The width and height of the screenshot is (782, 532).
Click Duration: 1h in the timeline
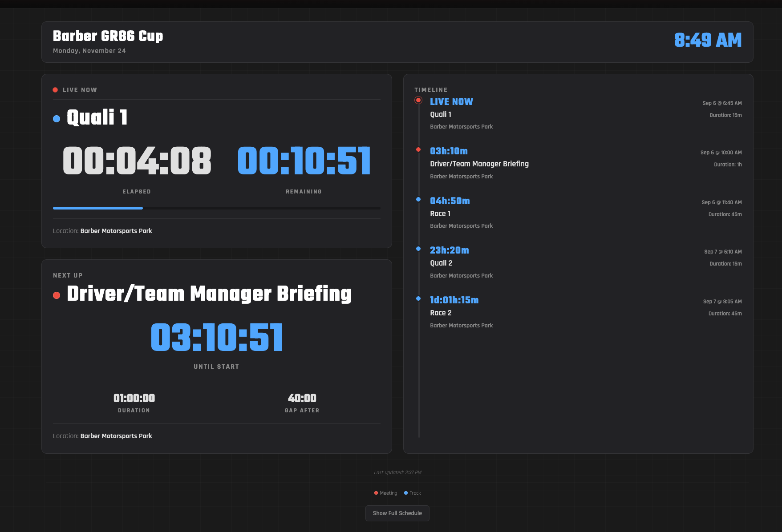tap(728, 165)
